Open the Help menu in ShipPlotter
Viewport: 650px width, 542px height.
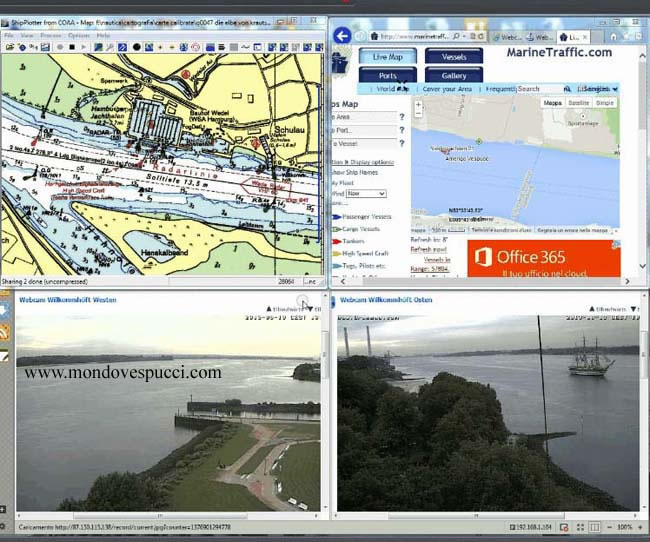[x=103, y=36]
